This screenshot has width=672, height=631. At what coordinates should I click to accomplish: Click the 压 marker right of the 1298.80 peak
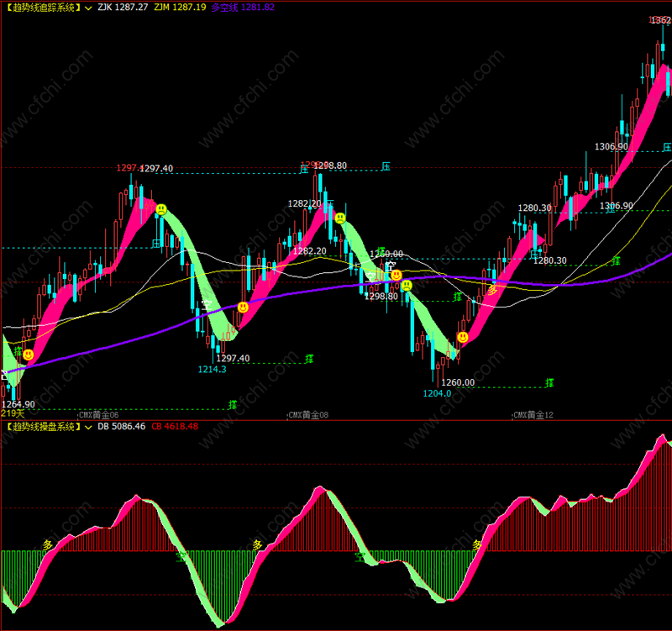point(386,166)
